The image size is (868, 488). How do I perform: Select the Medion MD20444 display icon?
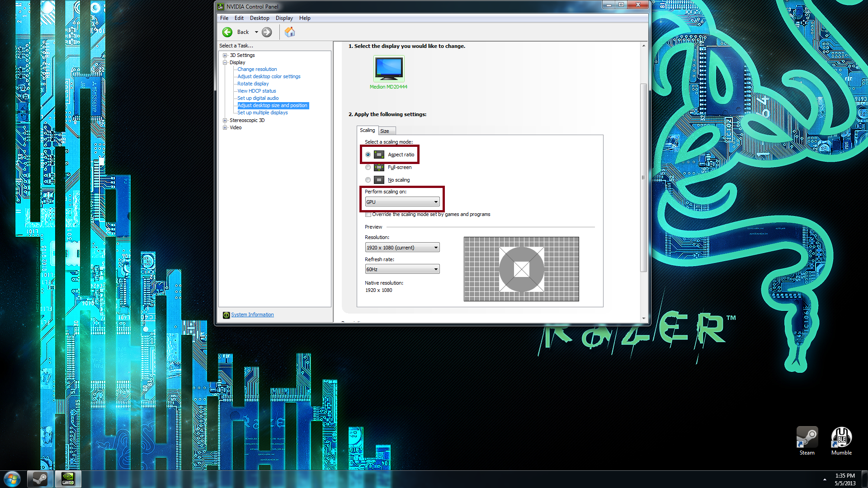tap(389, 68)
